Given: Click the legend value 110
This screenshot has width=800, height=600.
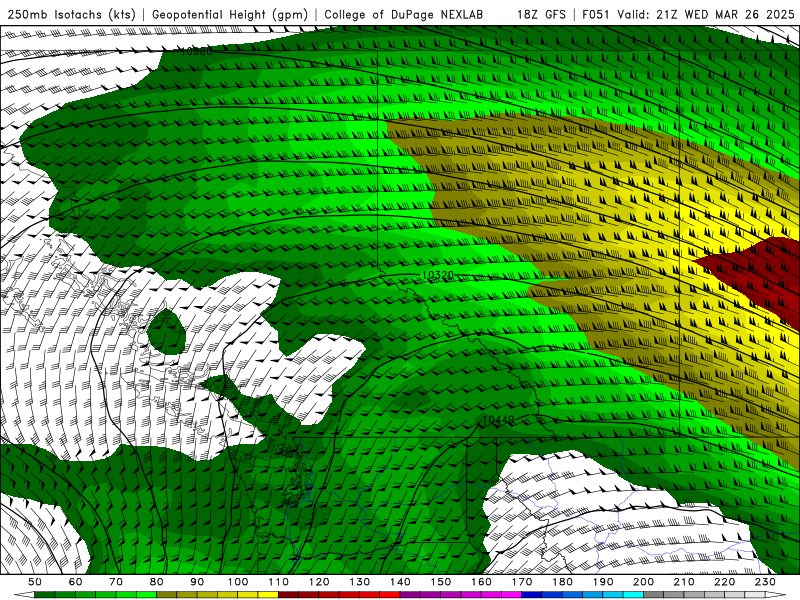Looking at the screenshot, I should 279,582.
